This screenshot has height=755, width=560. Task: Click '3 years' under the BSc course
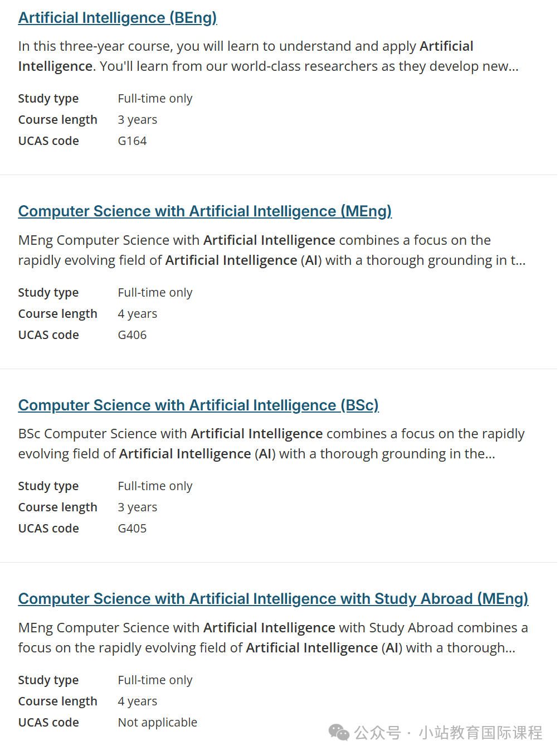pos(138,507)
